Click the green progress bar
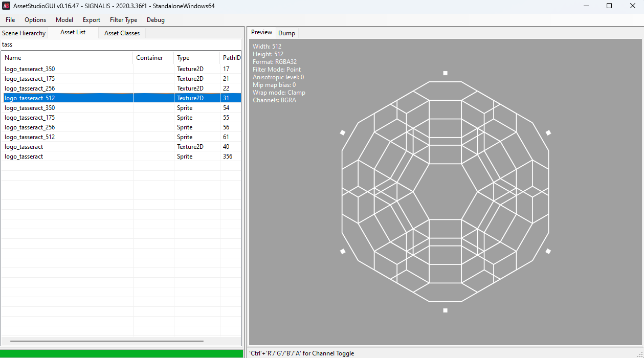The width and height of the screenshot is (644, 358). (x=122, y=353)
